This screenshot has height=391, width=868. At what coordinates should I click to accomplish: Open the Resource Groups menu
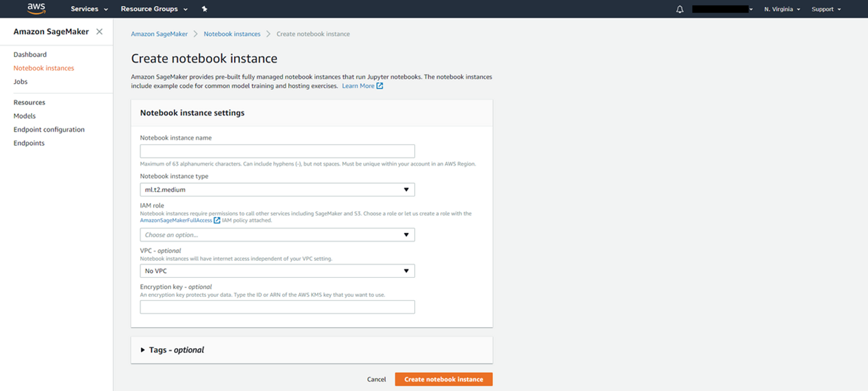click(x=154, y=9)
